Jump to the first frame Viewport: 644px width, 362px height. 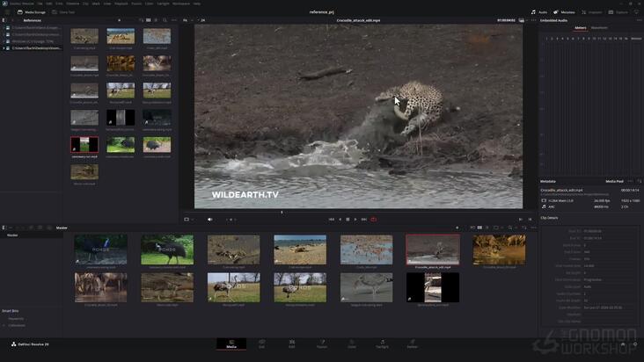tap(331, 220)
